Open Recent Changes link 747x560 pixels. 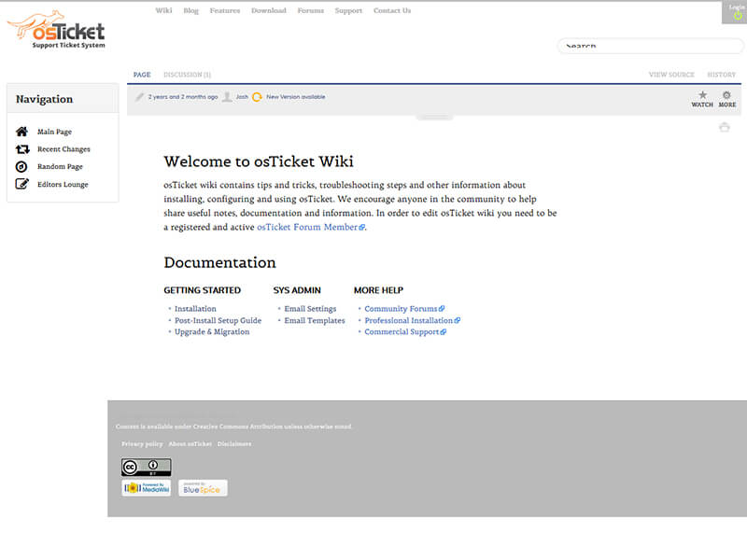tap(63, 149)
